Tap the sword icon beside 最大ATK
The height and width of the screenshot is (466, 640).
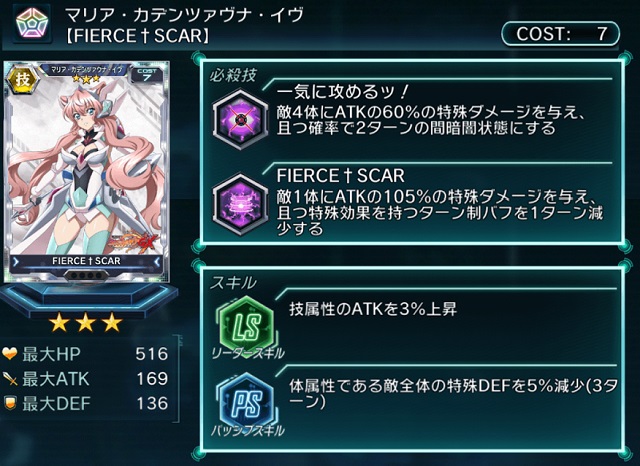[10, 379]
